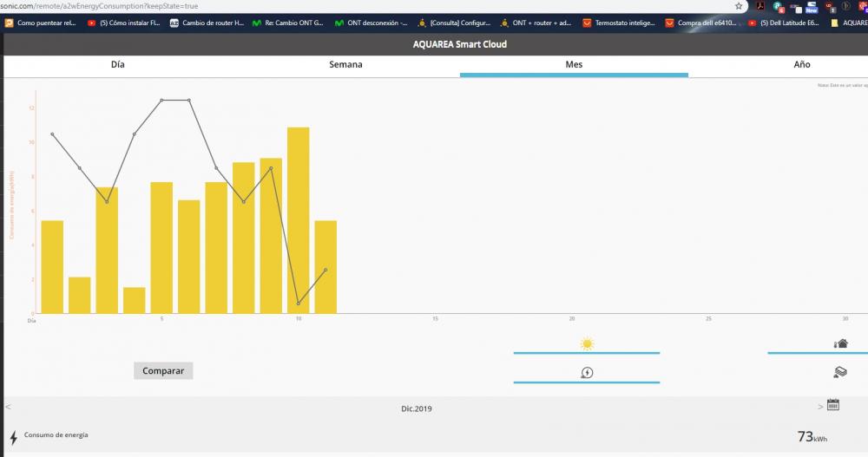Open the 'Termostato intelige...' bookmark
Screen dimensions: 868x457
click(x=620, y=23)
